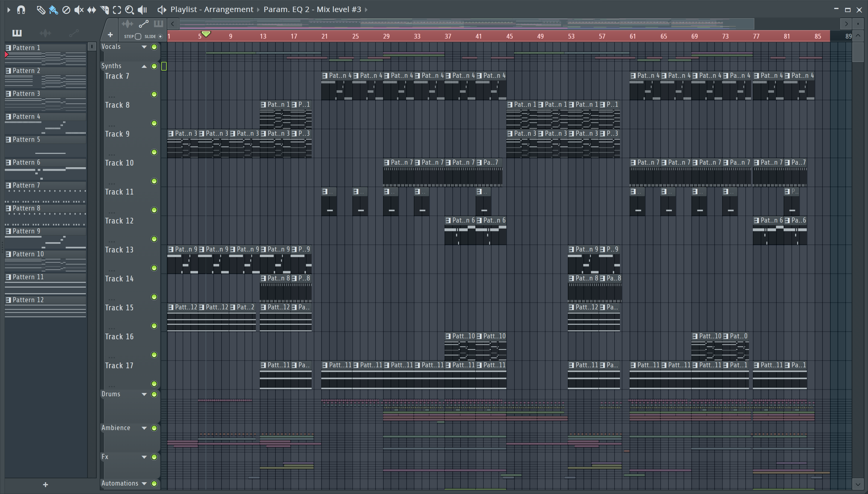Expand the Ambience group

[x=144, y=428]
